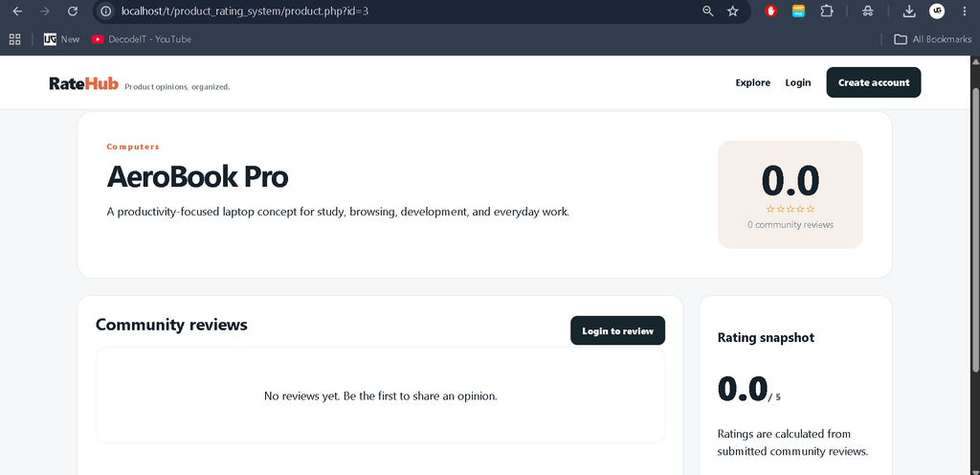Click the page vertical scrollbar thumb
Screen dimensions: 980x475
(x=975, y=228)
